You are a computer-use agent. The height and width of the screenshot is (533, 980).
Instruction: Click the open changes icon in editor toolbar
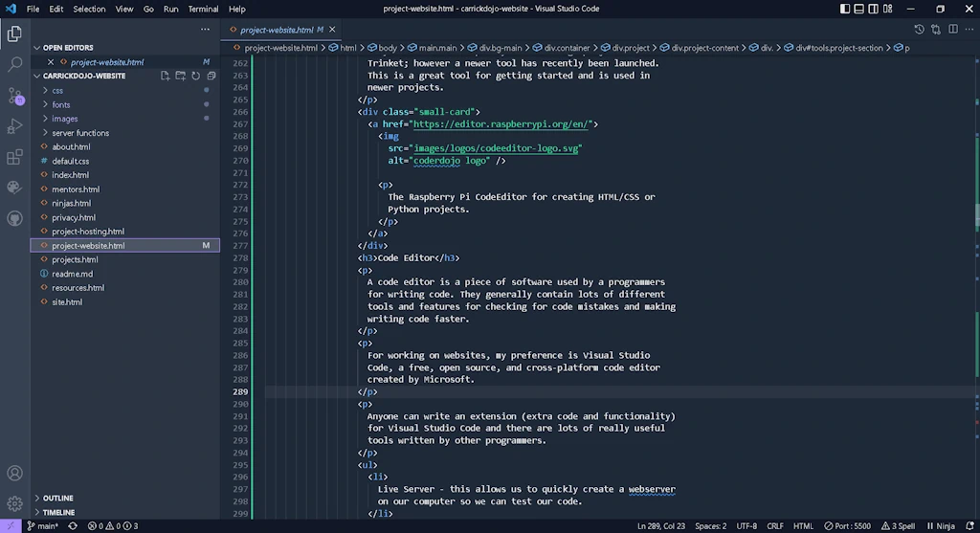coord(936,30)
